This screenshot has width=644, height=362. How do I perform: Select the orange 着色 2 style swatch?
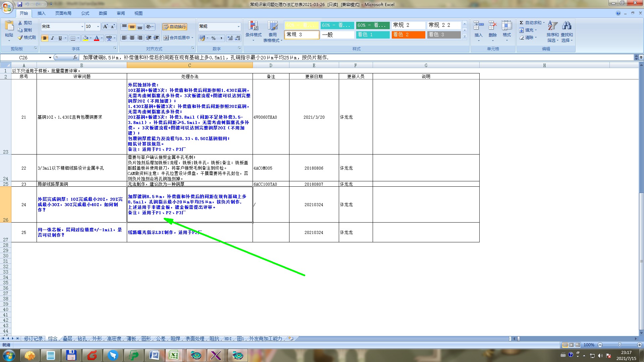(x=408, y=35)
